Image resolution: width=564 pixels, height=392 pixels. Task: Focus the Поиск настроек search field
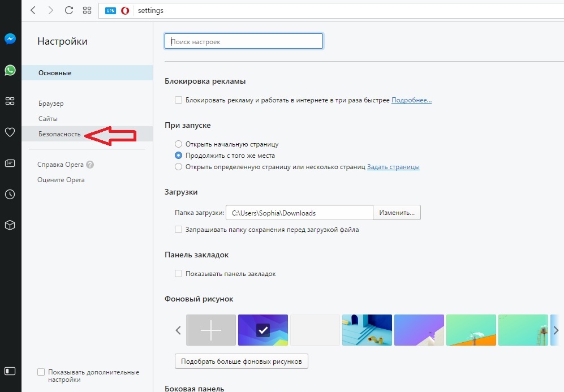coord(244,41)
